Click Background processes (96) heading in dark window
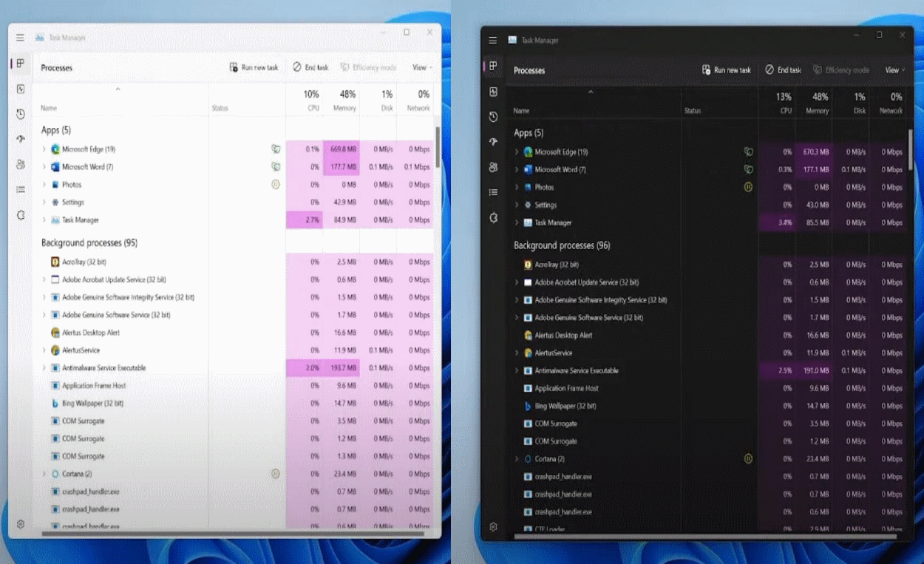Viewport: 924px width, 564px height. click(x=562, y=245)
